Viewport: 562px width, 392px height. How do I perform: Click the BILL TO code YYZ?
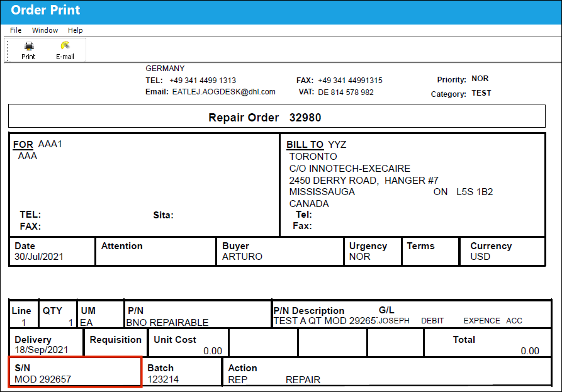coord(337,144)
